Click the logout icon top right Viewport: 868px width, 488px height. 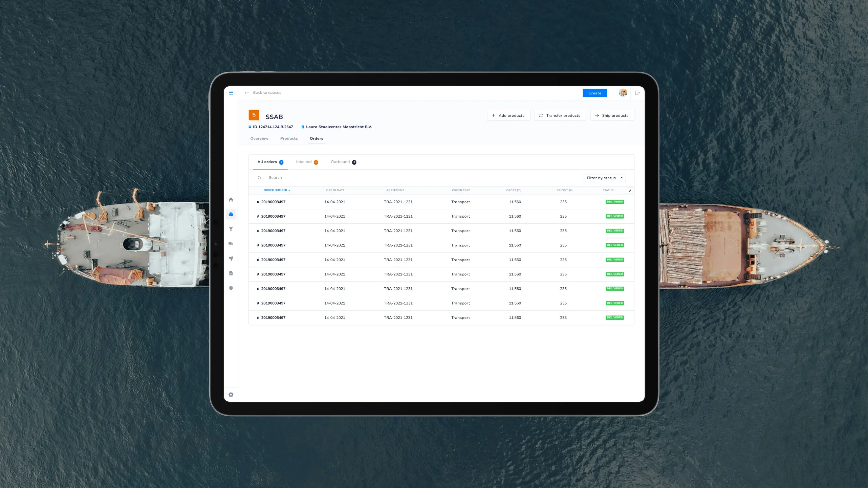[637, 93]
